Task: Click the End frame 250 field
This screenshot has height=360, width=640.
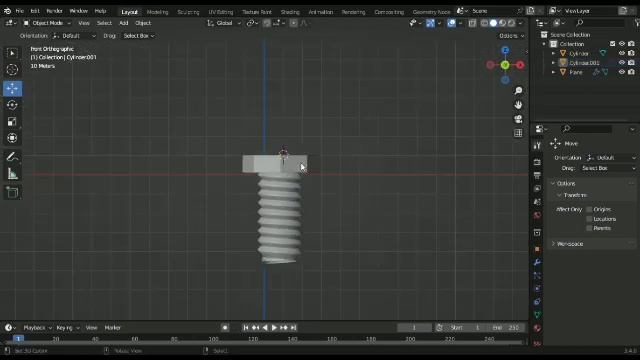Action: pos(506,328)
